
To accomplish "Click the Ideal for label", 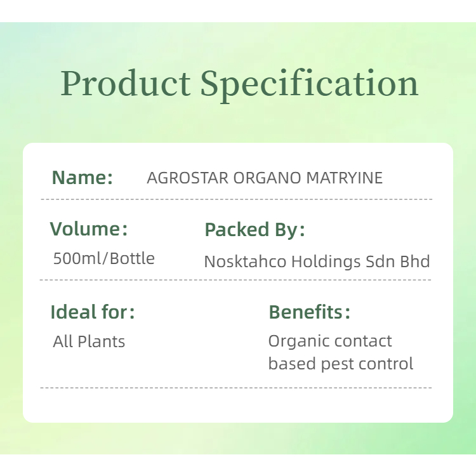I will point(93,312).
